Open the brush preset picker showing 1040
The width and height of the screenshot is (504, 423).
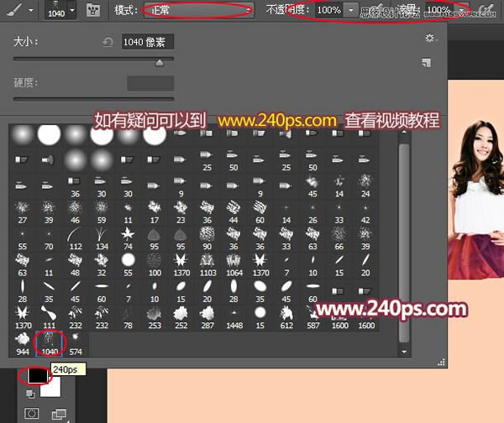click(60, 10)
